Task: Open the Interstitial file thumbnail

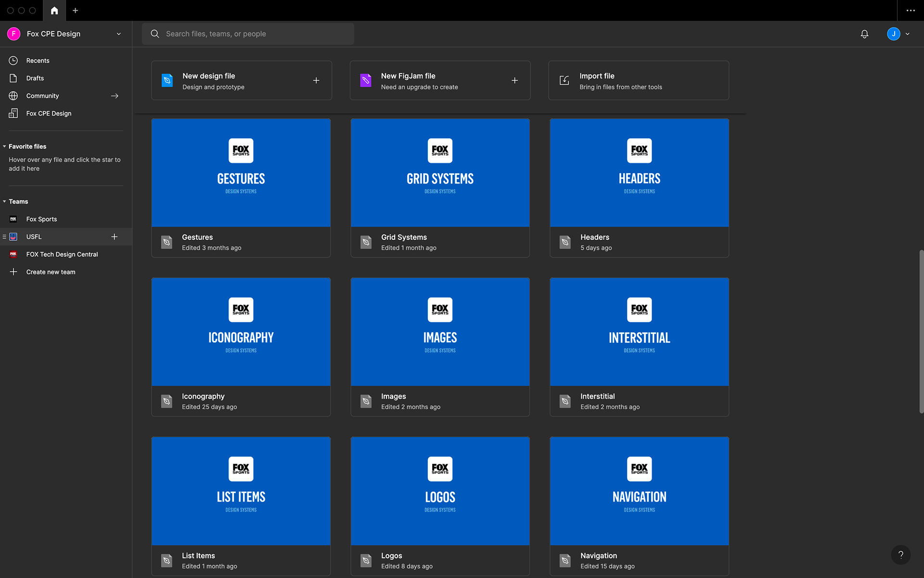Action: point(639,332)
